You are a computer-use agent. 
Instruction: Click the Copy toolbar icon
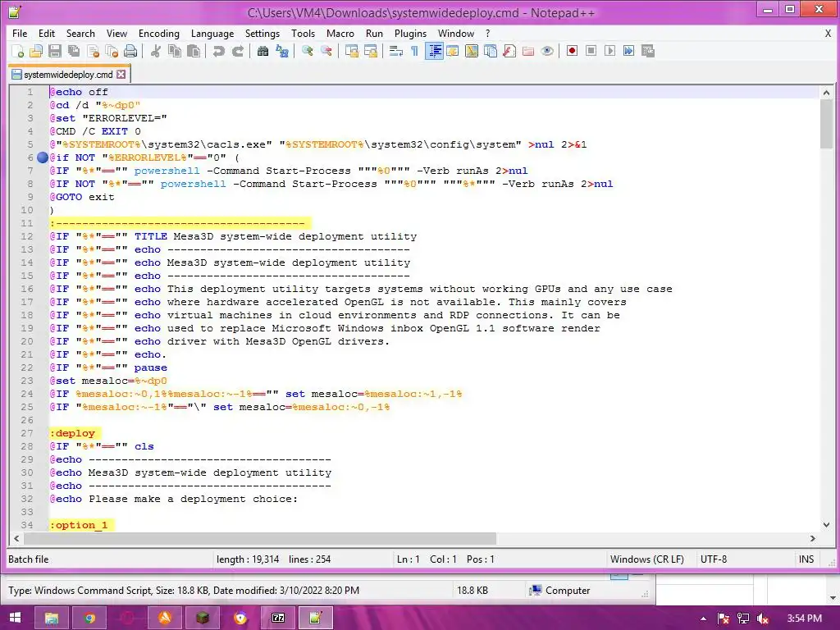[x=175, y=51]
